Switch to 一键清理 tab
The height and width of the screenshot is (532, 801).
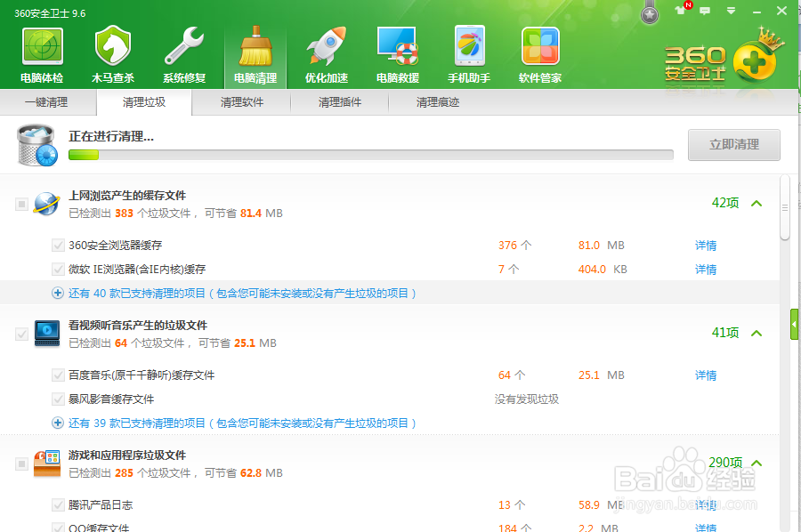pos(46,102)
